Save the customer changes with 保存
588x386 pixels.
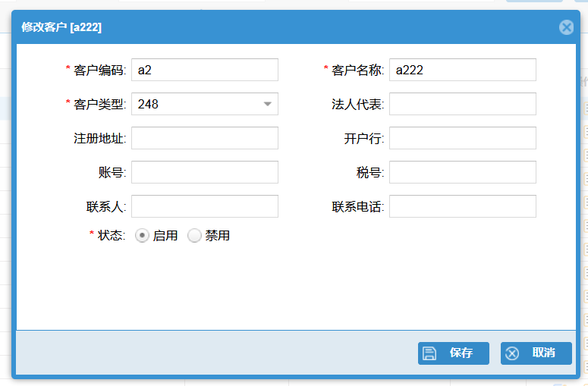[453, 353]
